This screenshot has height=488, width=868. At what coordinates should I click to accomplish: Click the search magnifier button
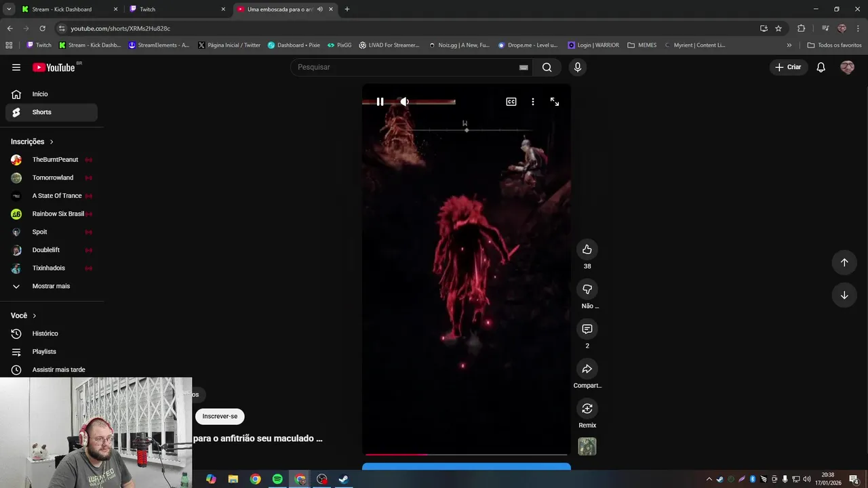547,67
